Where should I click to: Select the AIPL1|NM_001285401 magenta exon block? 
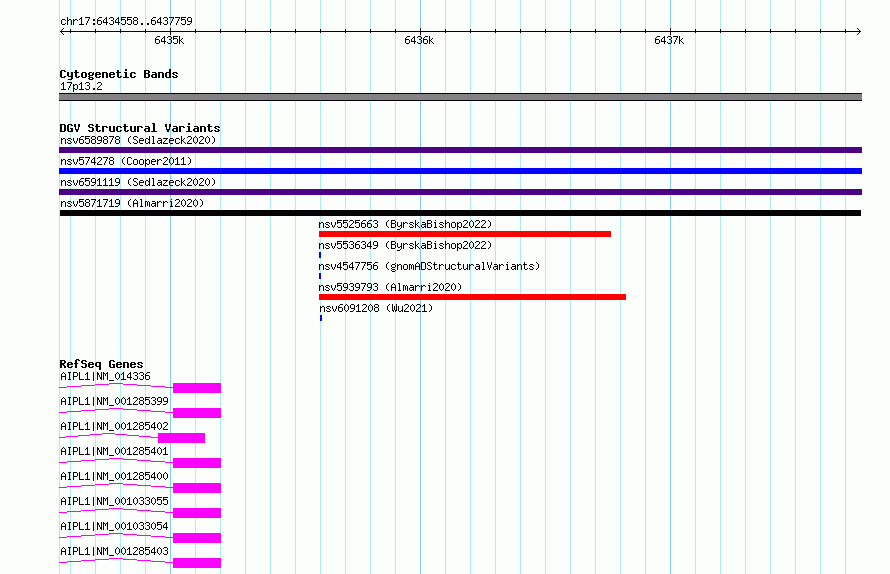(x=197, y=463)
